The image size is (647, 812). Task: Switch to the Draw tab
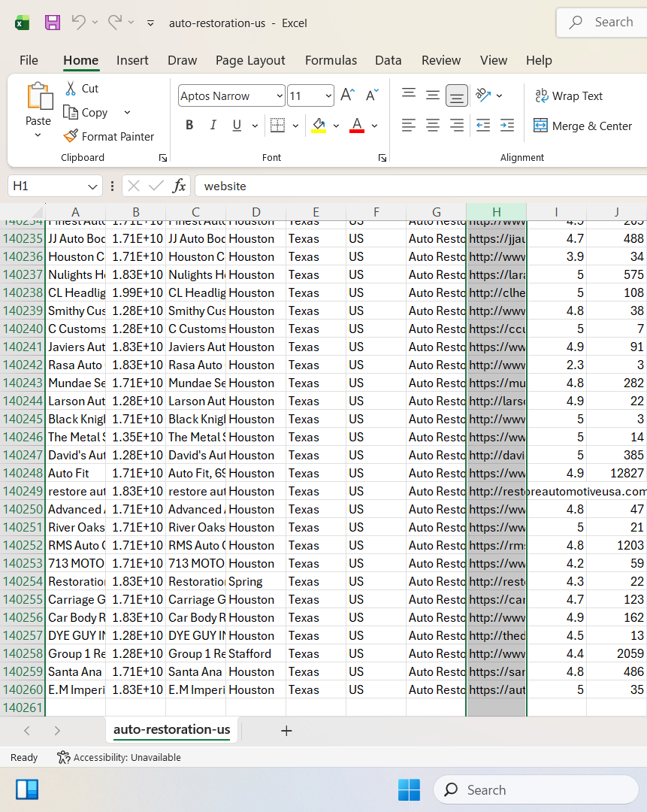click(x=182, y=61)
